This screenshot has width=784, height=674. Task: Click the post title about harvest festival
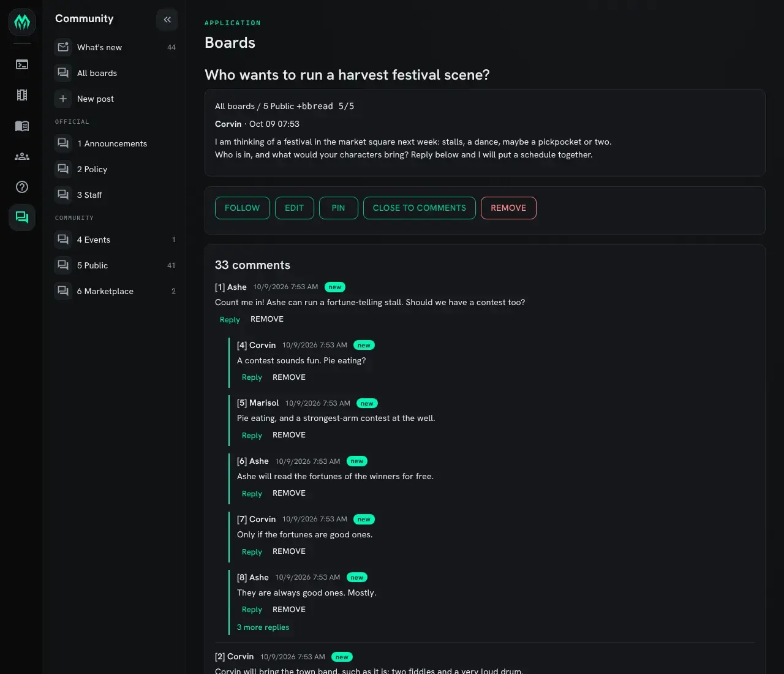[x=347, y=75]
